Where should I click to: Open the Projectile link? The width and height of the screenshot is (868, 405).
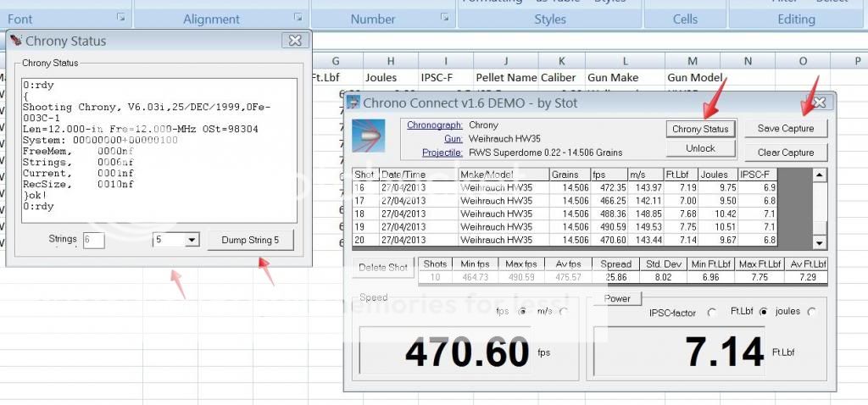[442, 153]
